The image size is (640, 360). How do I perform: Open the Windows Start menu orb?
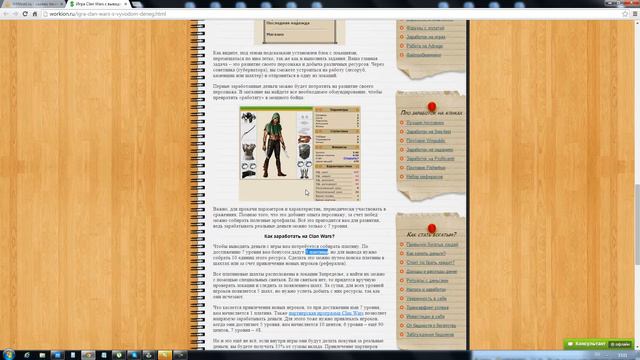tap(8, 355)
